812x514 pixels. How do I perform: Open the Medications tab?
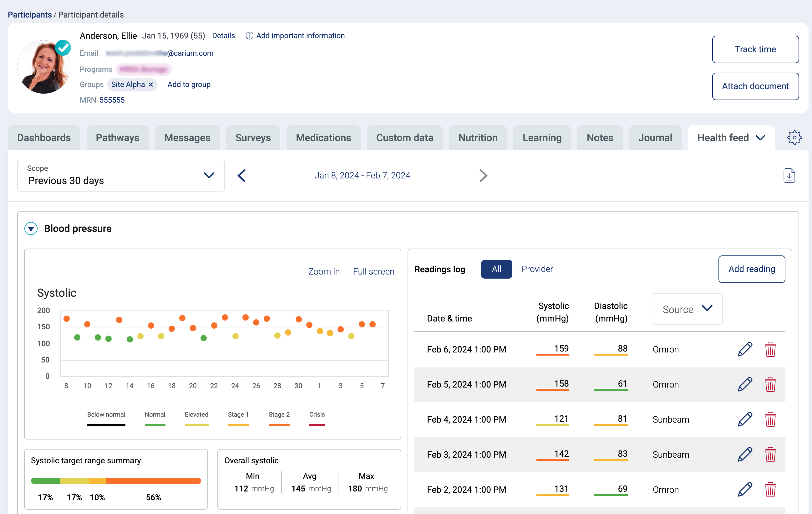pyautogui.click(x=323, y=137)
